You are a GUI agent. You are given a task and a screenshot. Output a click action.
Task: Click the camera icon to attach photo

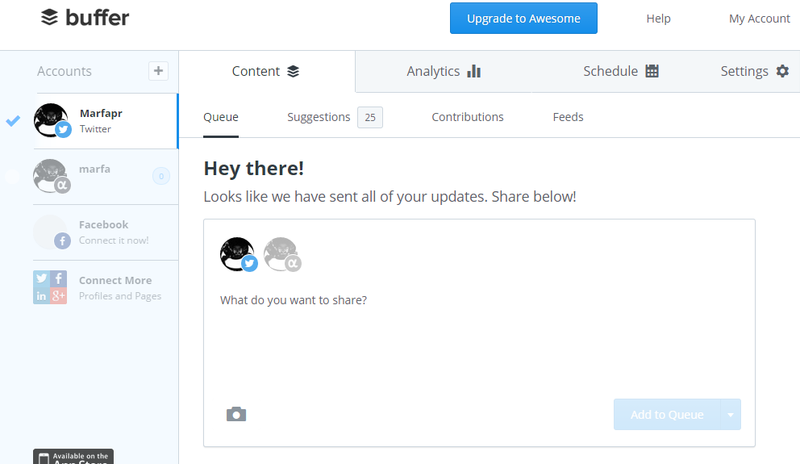tap(236, 414)
